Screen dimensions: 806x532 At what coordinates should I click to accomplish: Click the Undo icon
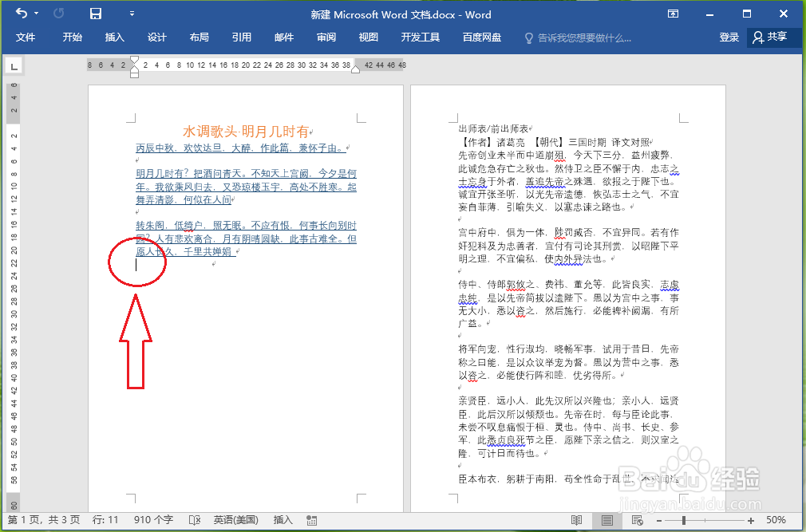[22, 13]
